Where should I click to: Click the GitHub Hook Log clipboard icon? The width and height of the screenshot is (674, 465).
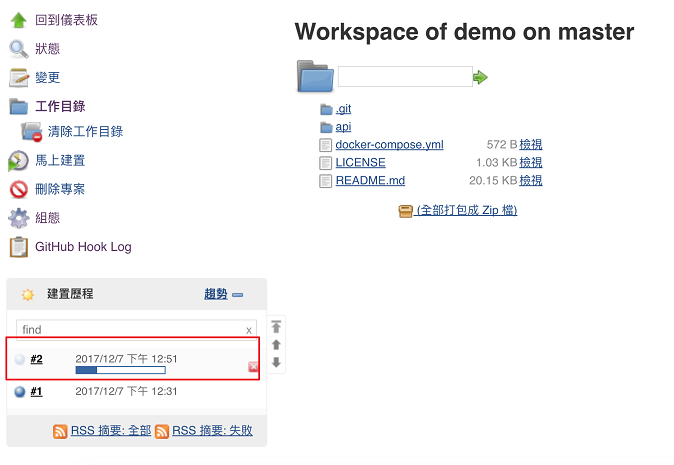(x=18, y=247)
